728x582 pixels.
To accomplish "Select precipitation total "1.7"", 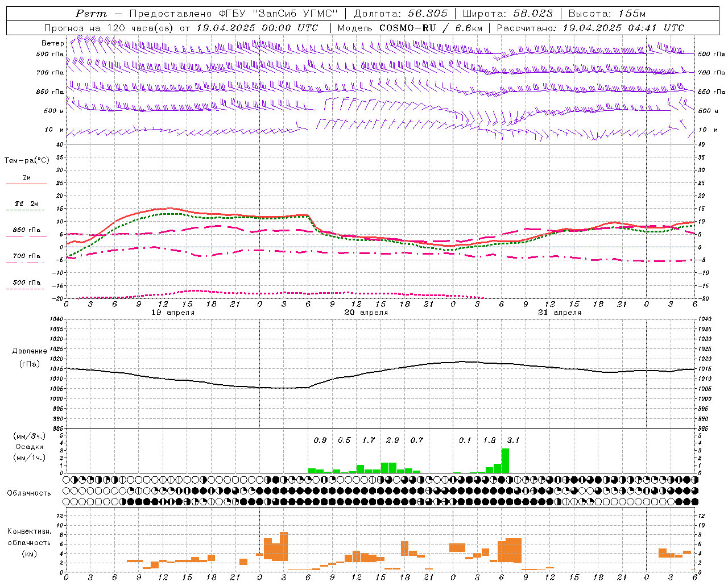I will click(369, 440).
